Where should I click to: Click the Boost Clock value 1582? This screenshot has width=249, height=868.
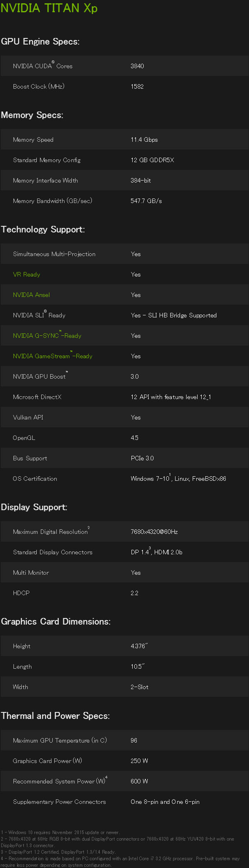click(x=137, y=87)
